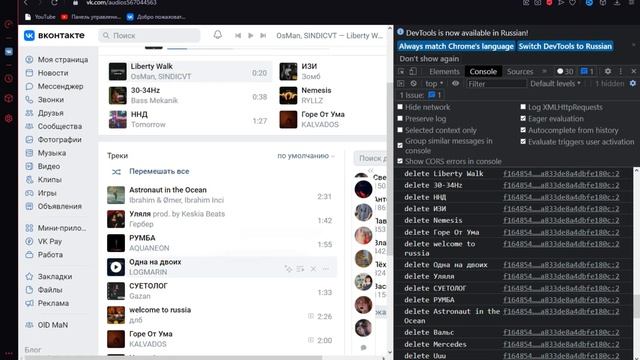The image size is (640, 360).
Task: Create live expression eye icon
Action: (456, 84)
